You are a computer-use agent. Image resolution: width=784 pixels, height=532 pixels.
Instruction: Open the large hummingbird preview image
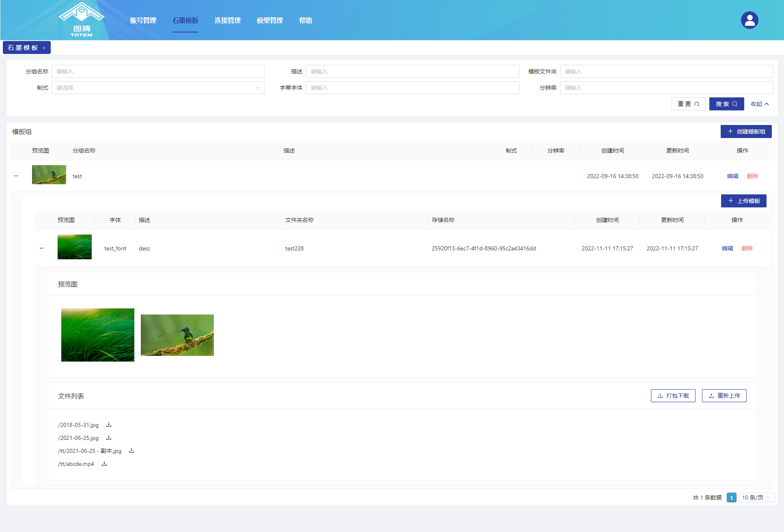177,335
